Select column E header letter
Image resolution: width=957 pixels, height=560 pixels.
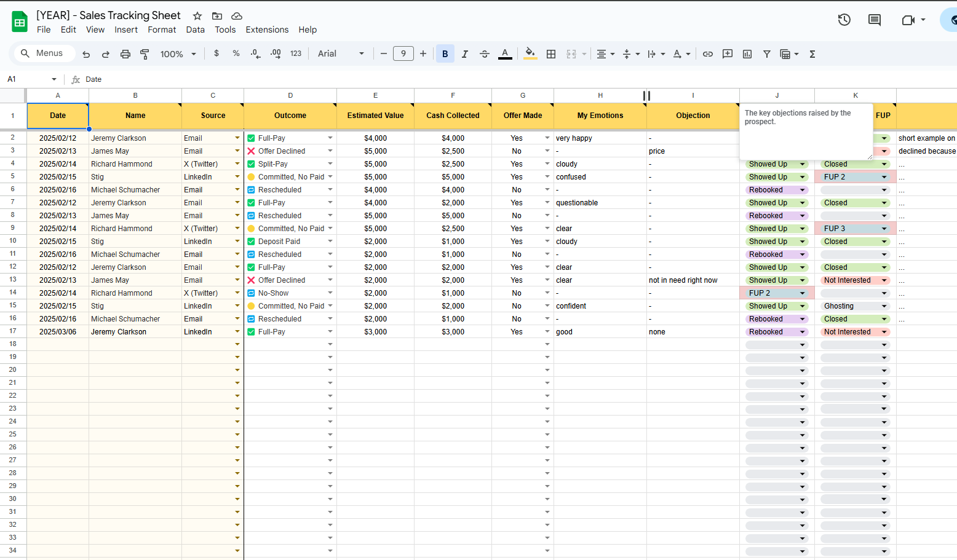point(375,95)
